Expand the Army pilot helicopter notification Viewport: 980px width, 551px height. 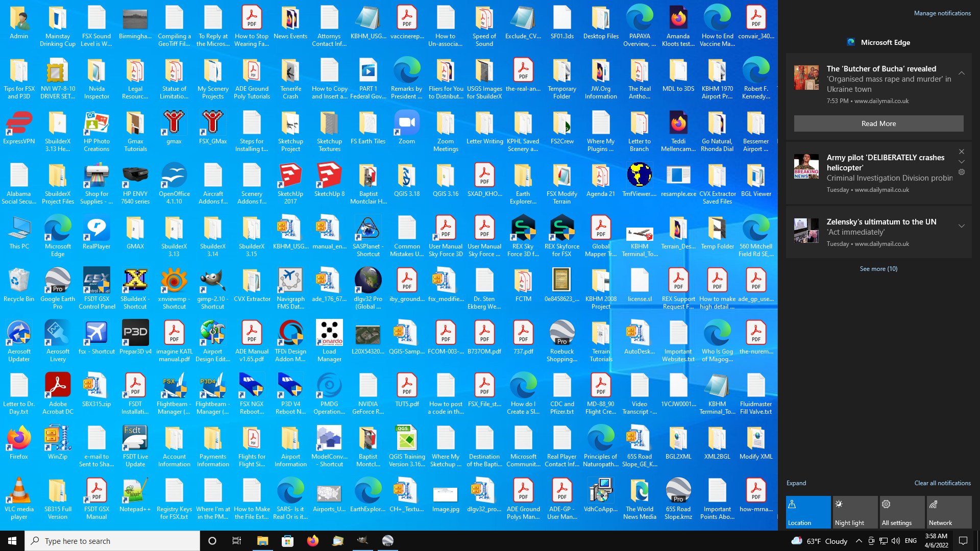962,162
